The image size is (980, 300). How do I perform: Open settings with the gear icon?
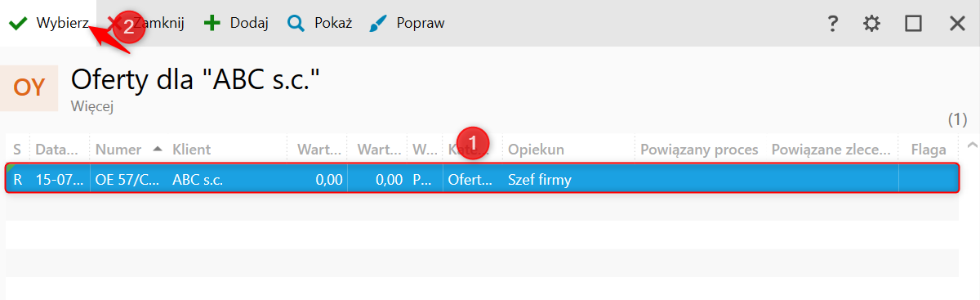(872, 24)
